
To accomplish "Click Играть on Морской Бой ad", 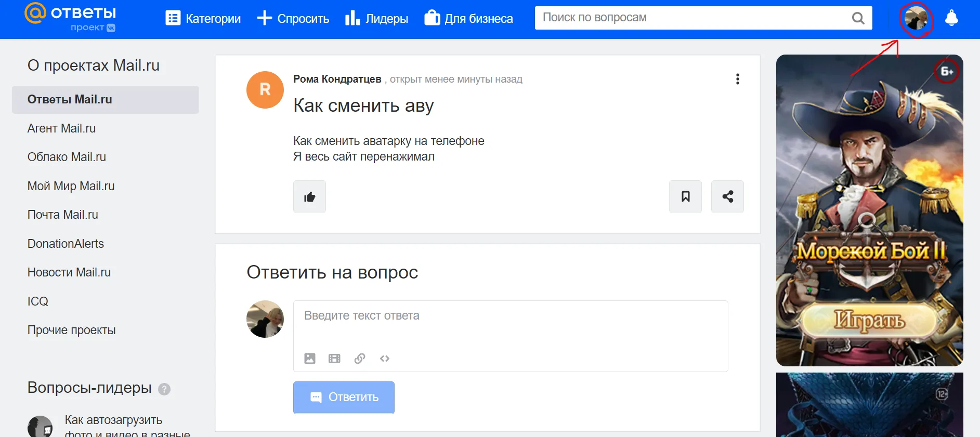I will tap(869, 321).
